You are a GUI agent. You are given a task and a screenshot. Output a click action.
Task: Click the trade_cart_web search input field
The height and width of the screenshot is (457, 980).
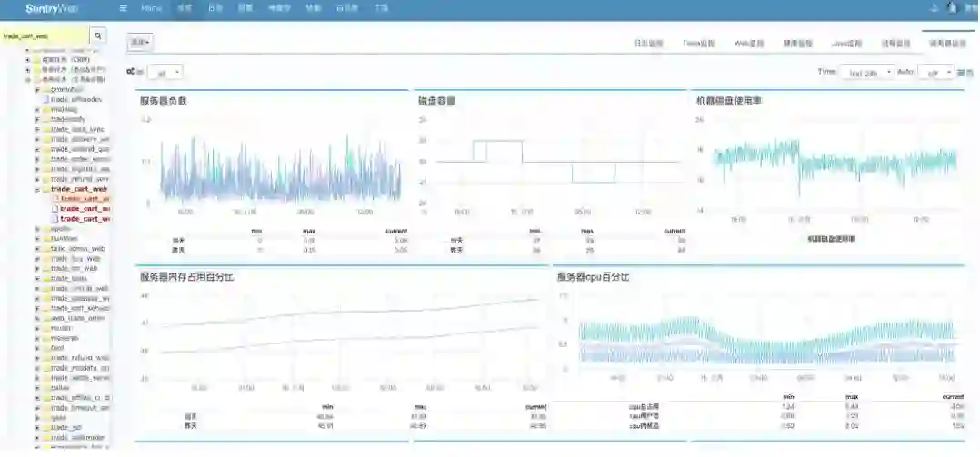(x=45, y=36)
